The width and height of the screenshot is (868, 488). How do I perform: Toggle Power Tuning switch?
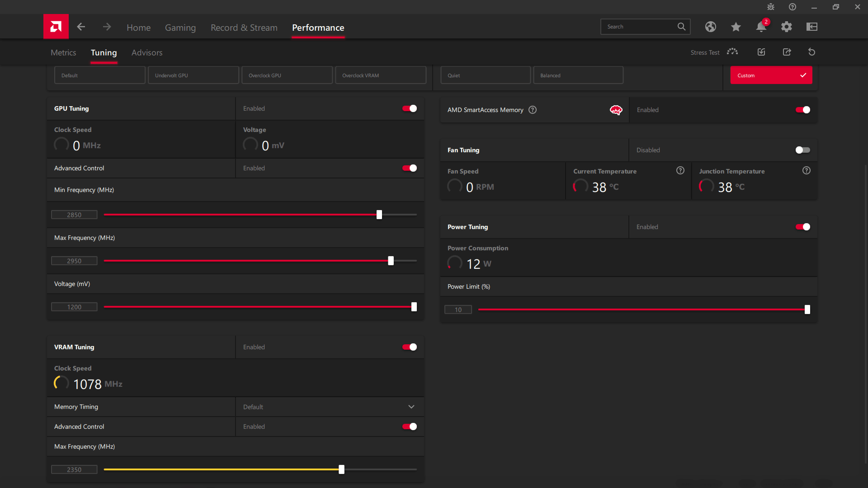tap(803, 227)
